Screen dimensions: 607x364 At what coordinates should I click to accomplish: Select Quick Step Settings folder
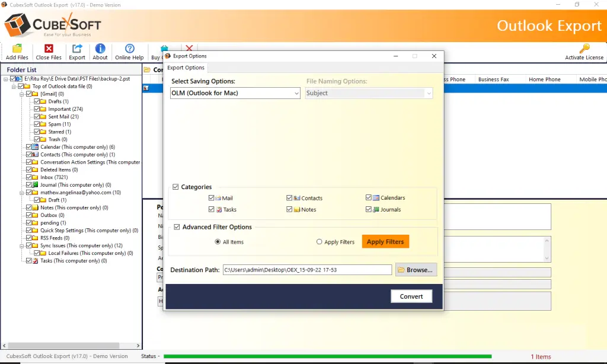(89, 231)
